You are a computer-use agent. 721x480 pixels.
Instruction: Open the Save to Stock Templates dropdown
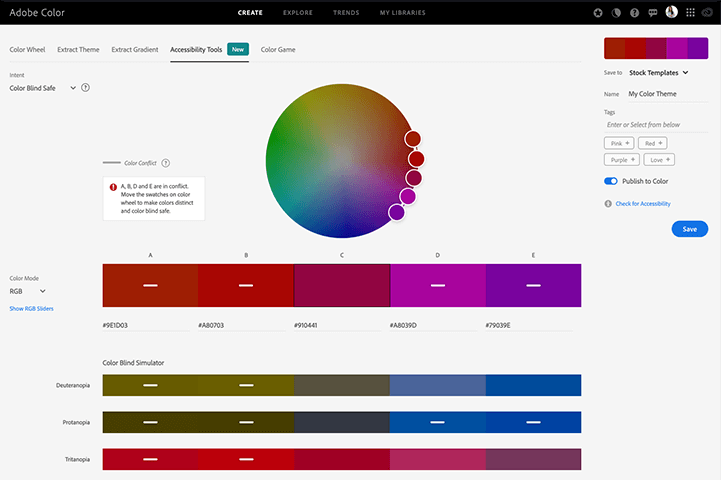point(658,73)
